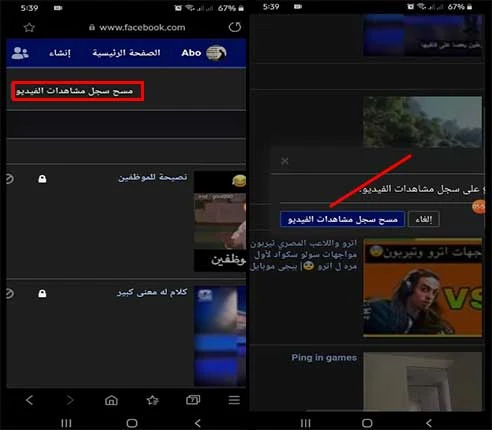This screenshot has width=492, height=430.
Task: Confirm مسح سجل مشاهدات الفيديو blue button
Action: click(x=343, y=219)
